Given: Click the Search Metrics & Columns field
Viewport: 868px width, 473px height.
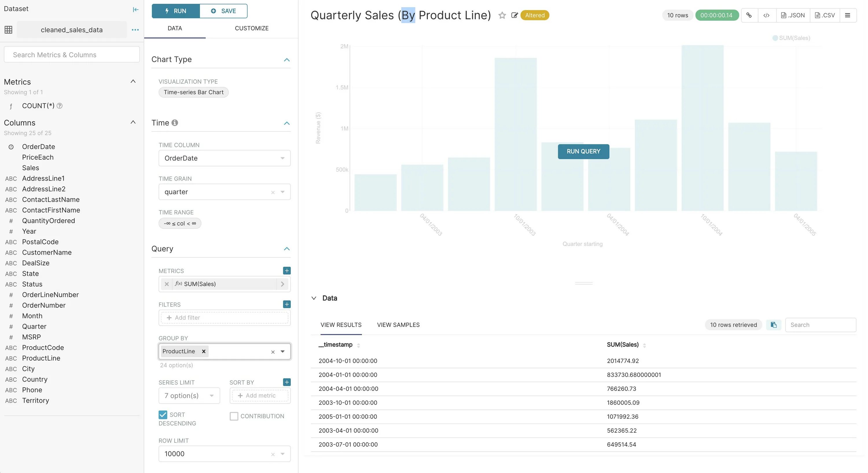Looking at the screenshot, I should tap(71, 55).
